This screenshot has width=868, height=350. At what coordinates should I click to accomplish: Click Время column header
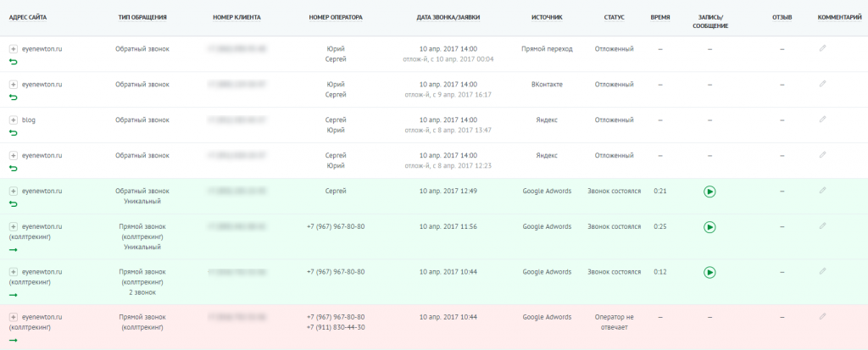point(660,17)
